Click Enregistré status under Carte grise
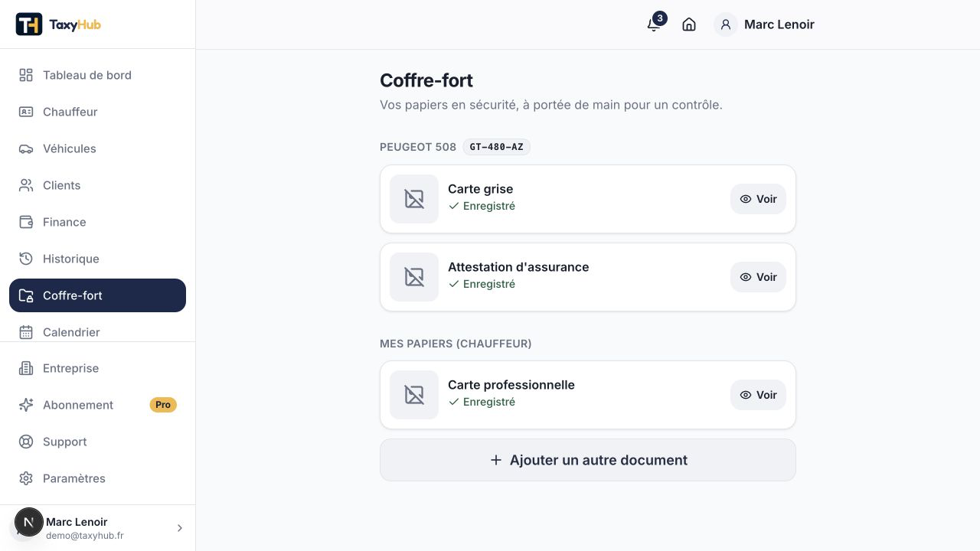The image size is (980, 551). coord(482,206)
